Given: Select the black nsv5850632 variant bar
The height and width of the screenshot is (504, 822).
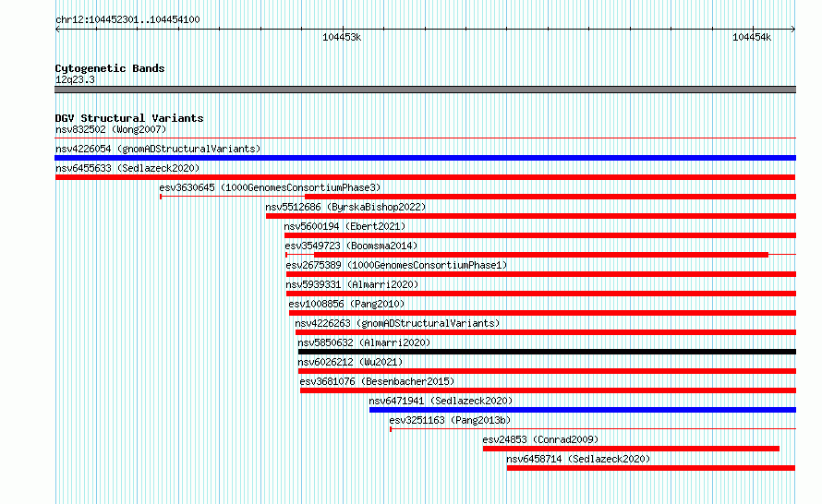Looking at the screenshot, I should point(547,352).
